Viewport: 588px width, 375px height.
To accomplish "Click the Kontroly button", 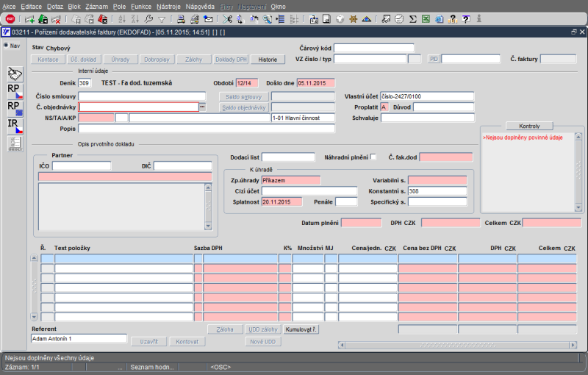I will [529, 126].
